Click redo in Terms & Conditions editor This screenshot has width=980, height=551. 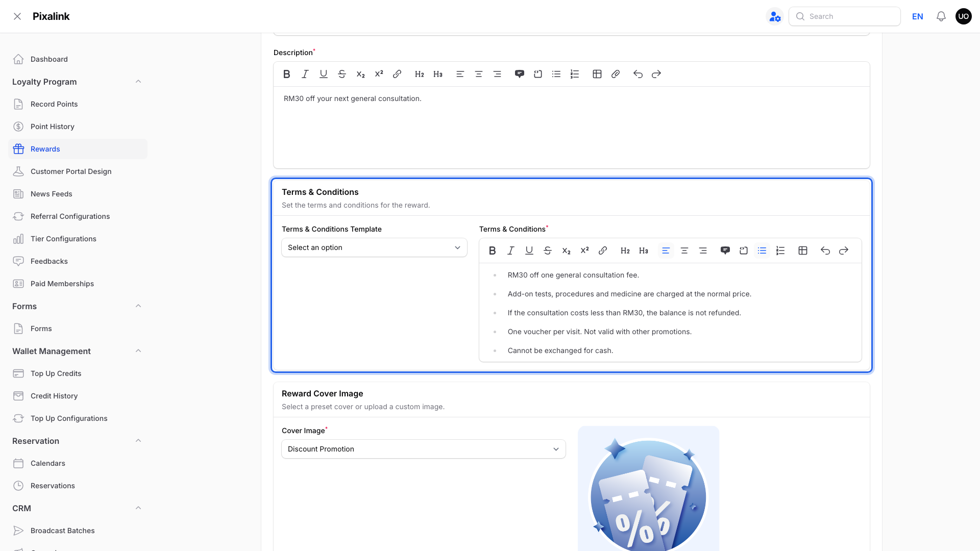click(x=844, y=251)
